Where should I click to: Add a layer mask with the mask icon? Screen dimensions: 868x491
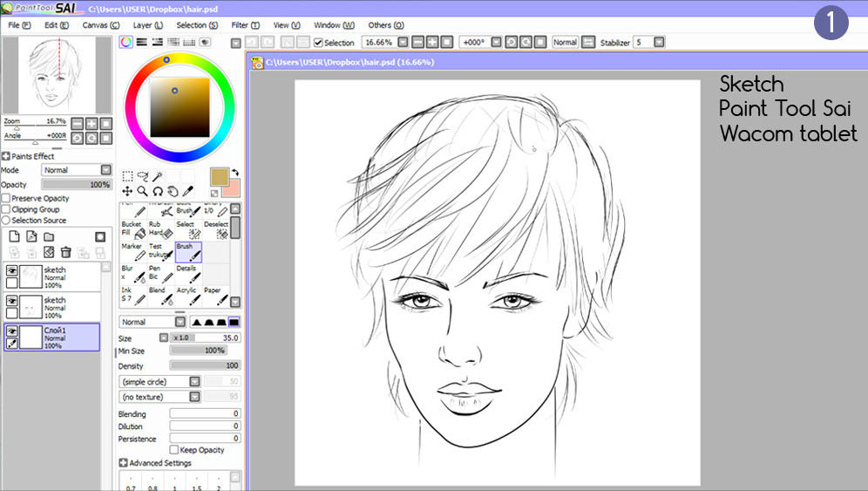point(100,236)
